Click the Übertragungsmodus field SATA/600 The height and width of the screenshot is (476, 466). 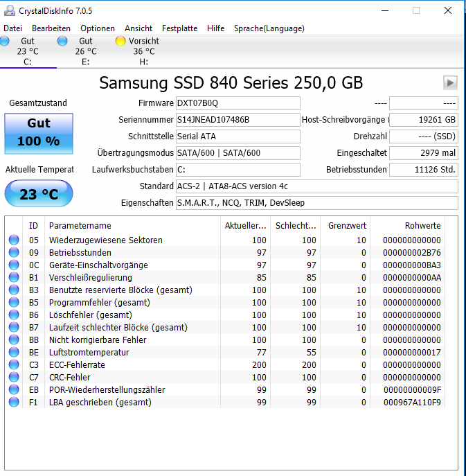tap(238, 153)
